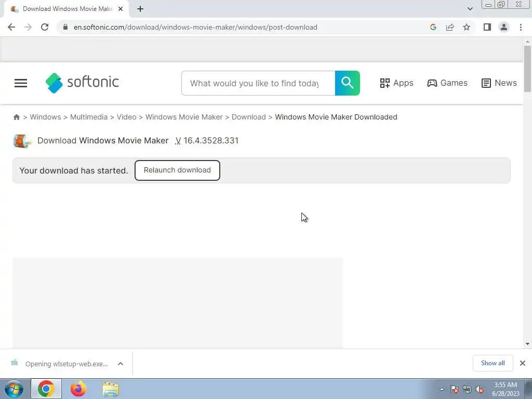Viewport: 532px width, 399px height.
Task: Click the browser forward arrow
Action: point(28,27)
